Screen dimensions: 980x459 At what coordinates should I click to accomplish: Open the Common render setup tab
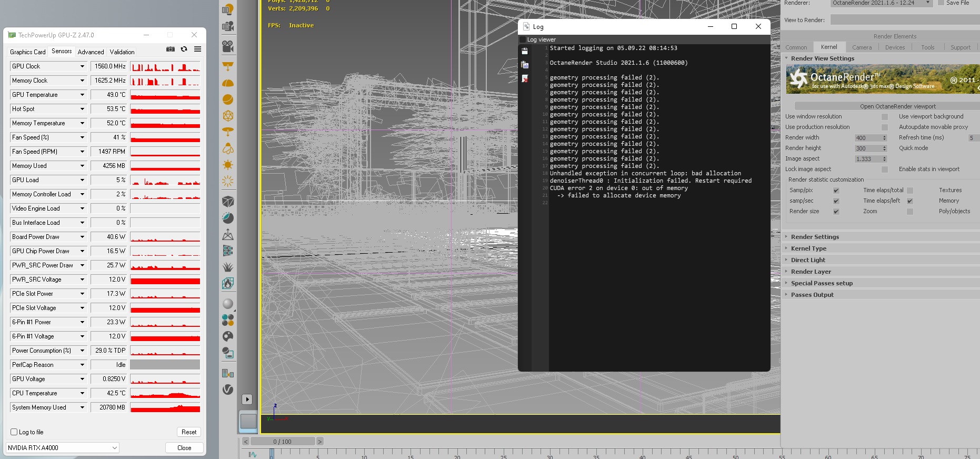click(796, 47)
